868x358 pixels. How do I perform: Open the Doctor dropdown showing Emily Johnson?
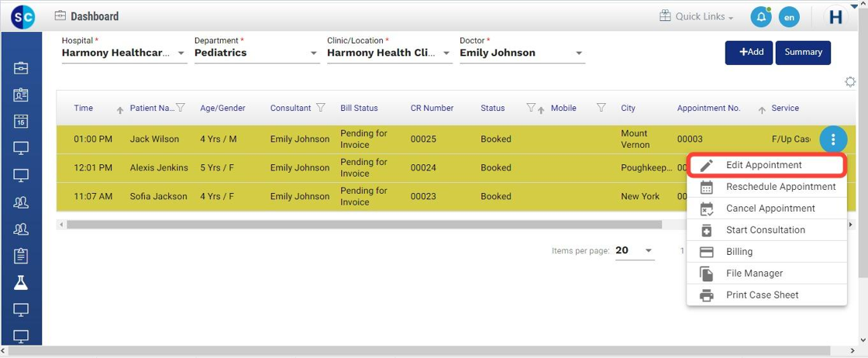click(x=522, y=53)
